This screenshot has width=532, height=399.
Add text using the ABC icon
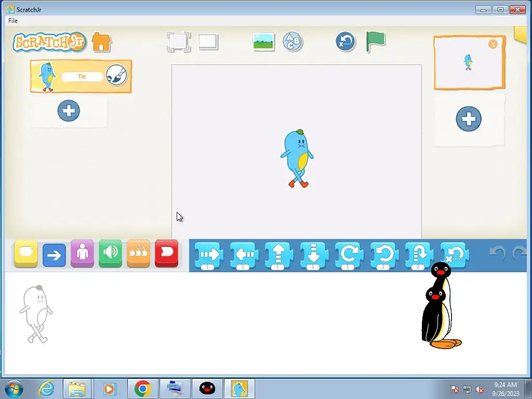click(292, 42)
